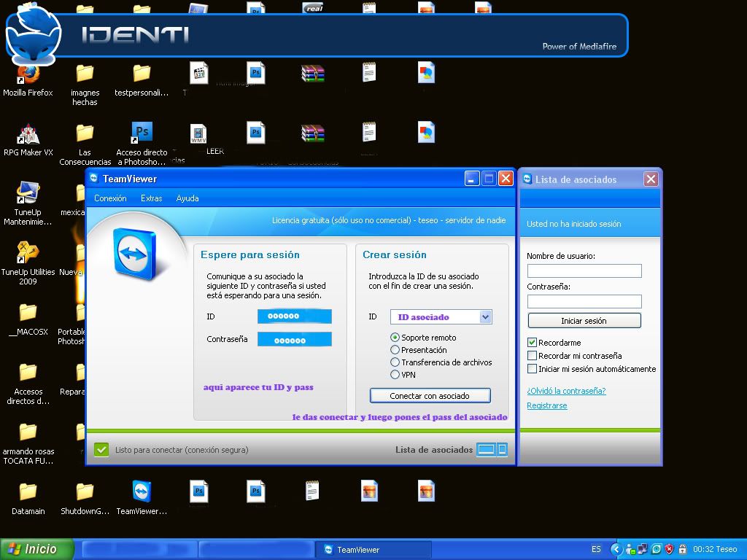This screenshot has height=560, width=747.
Task: Enable 'Iniciar mi sesión automáticamente'
Action: point(532,369)
